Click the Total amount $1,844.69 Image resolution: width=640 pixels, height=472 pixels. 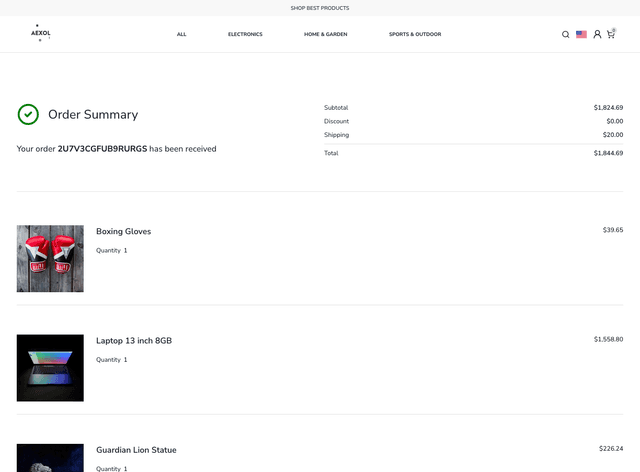608,153
